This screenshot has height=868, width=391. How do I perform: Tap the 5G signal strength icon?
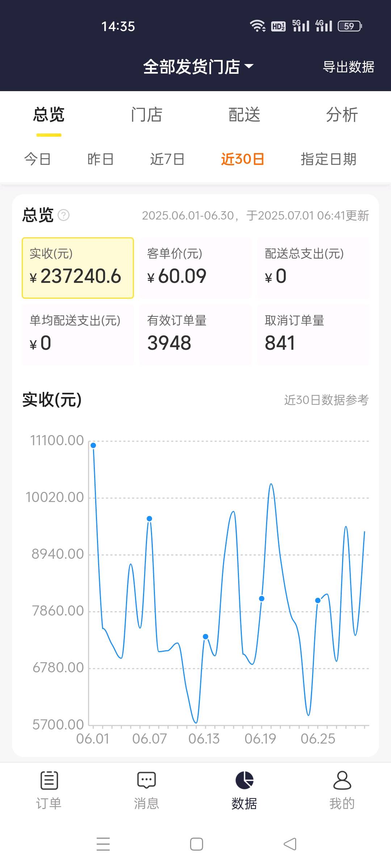coord(301,26)
